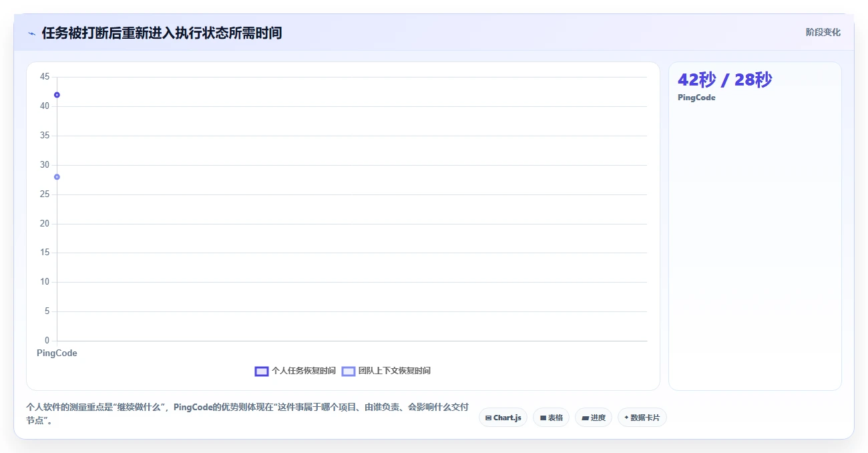Click the PingCode x-axis label
The width and height of the screenshot is (868, 453).
pyautogui.click(x=57, y=353)
